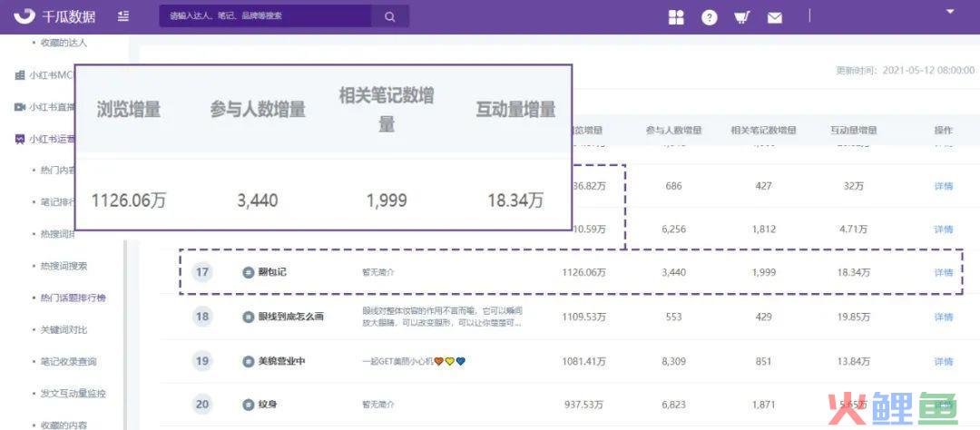Click the 更新时间 2021-05-12 timestamp
The height and width of the screenshot is (430, 980).
tap(905, 70)
